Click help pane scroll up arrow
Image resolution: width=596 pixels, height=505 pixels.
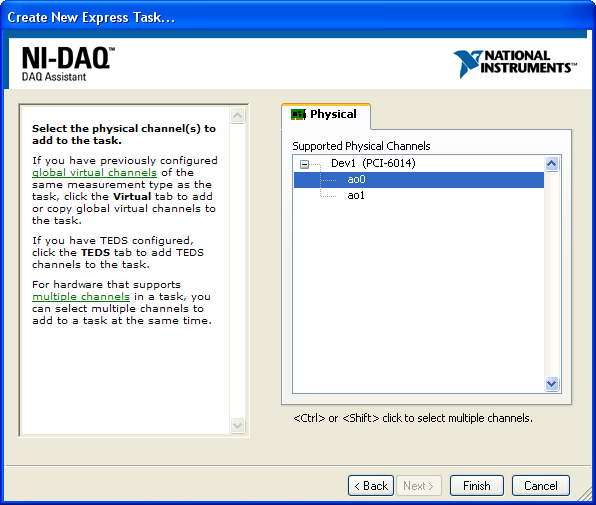pos(238,115)
